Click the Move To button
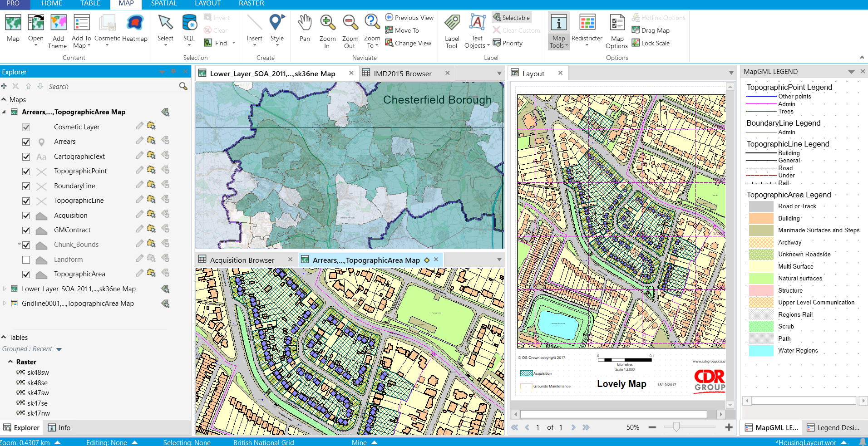This screenshot has width=868, height=446. point(402,30)
